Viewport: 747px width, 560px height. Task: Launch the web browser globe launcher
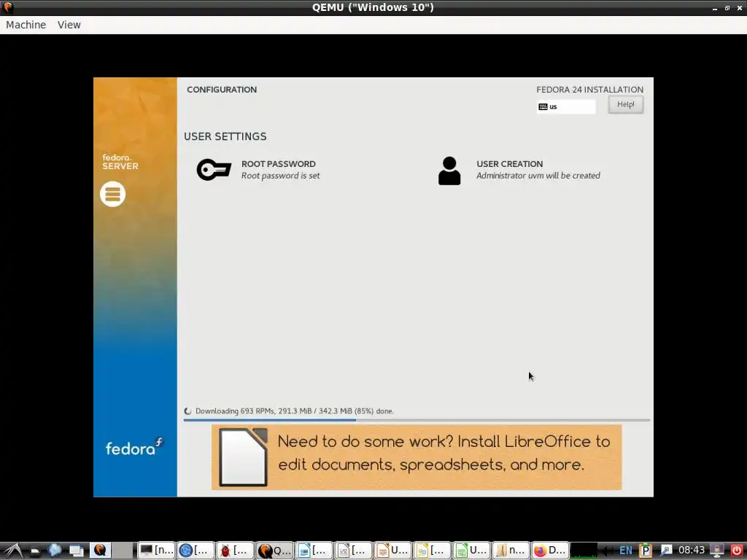pyautogui.click(x=55, y=551)
